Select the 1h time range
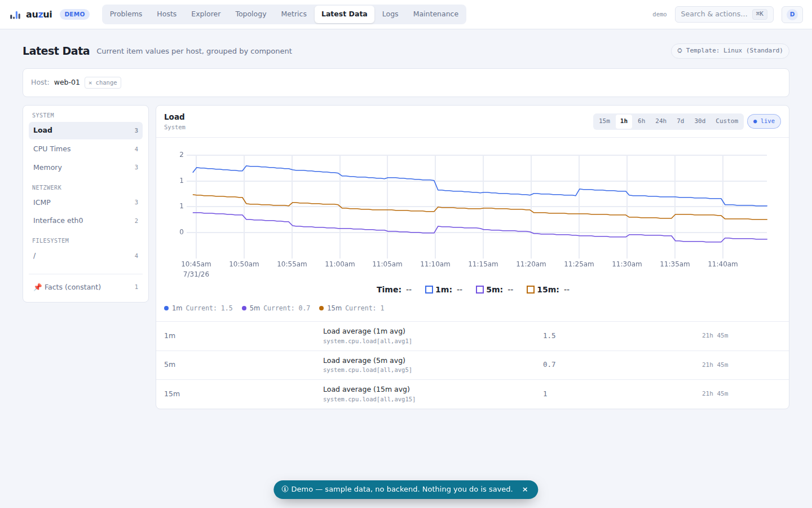The image size is (812, 508). [x=624, y=121]
